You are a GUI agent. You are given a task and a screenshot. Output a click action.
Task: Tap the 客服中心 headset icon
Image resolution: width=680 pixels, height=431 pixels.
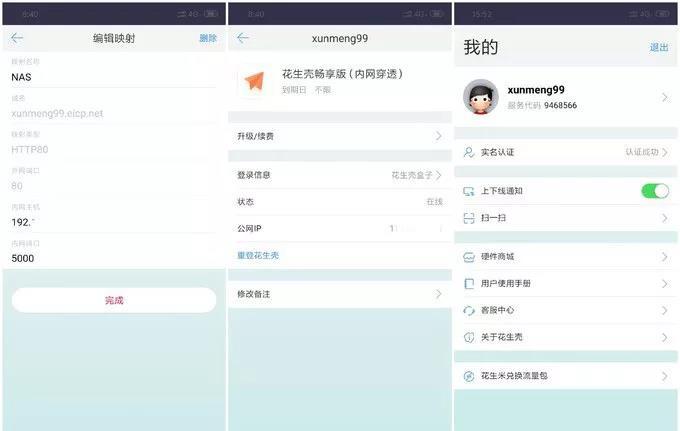click(469, 310)
